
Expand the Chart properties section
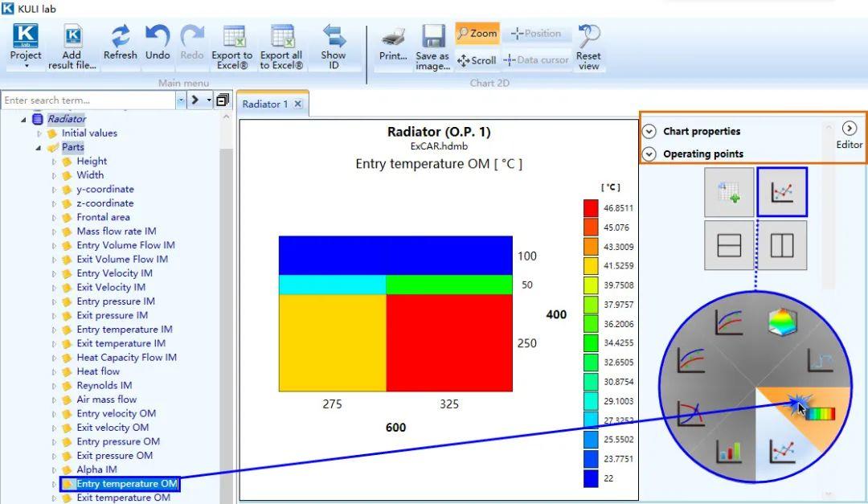coord(649,131)
